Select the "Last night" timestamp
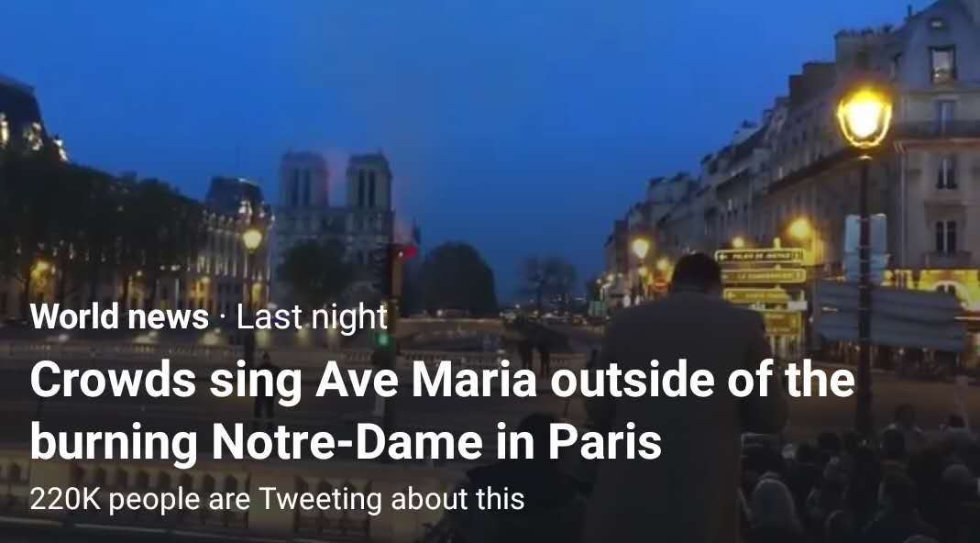Screen dimensions: 980x543 click(312, 317)
